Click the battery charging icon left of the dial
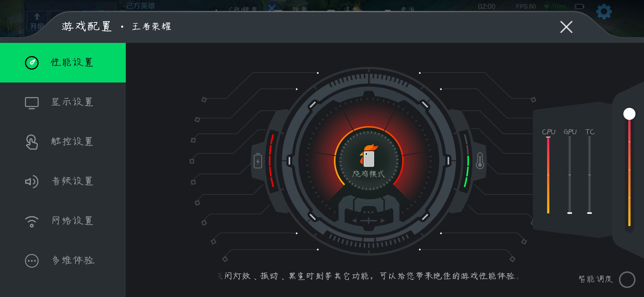 coord(258,161)
